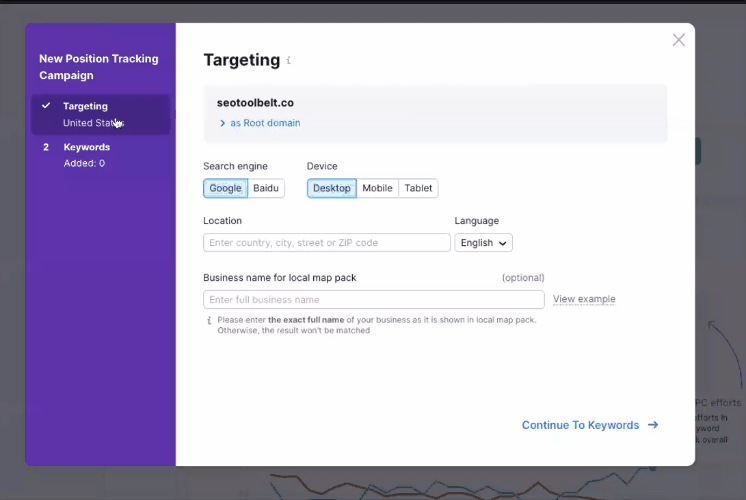Click the 'New Position Tracking Campaign' title
Image resolution: width=746 pixels, height=500 pixels.
pos(99,67)
